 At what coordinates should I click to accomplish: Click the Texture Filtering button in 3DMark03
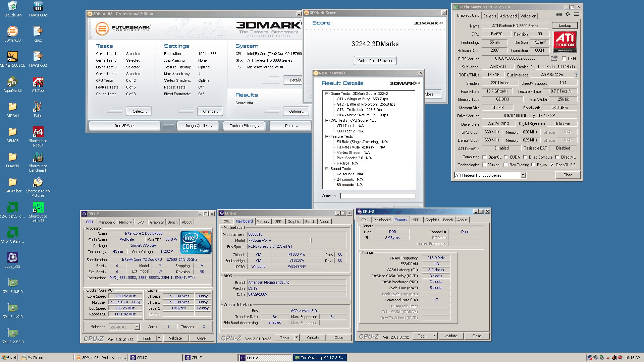click(x=245, y=126)
